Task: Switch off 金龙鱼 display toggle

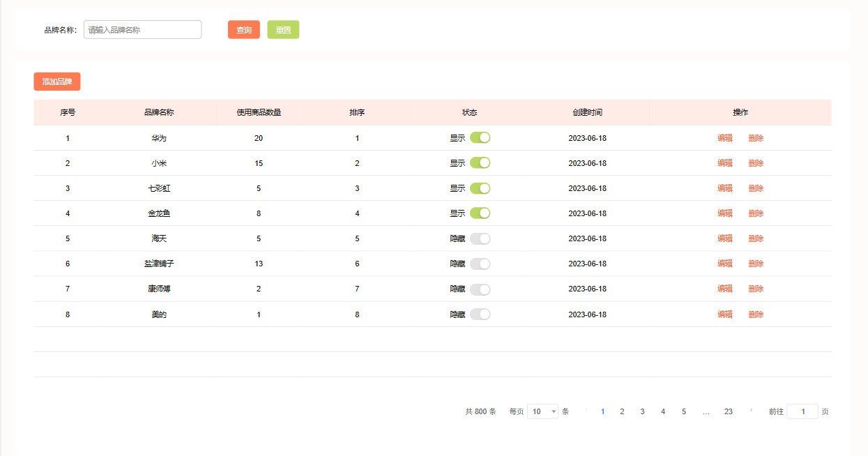Action: tap(480, 213)
